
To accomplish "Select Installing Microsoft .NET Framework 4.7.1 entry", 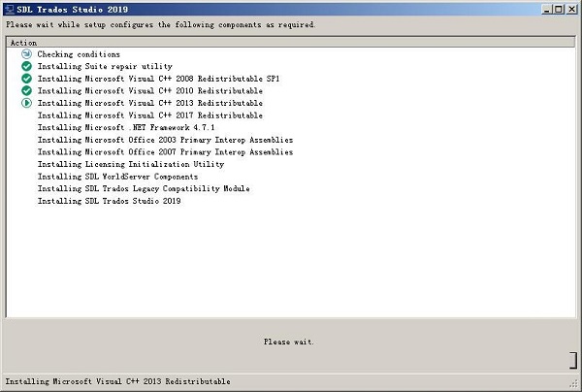I will coord(126,127).
